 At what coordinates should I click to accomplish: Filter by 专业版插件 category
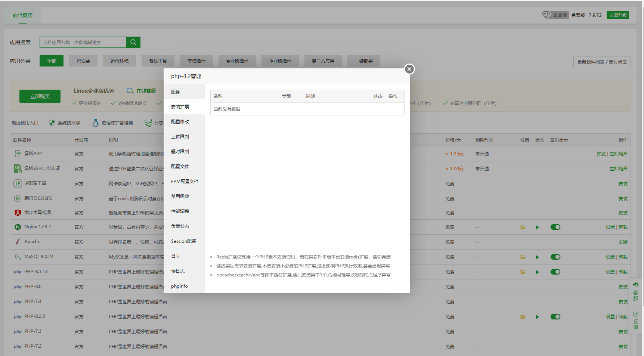click(237, 61)
